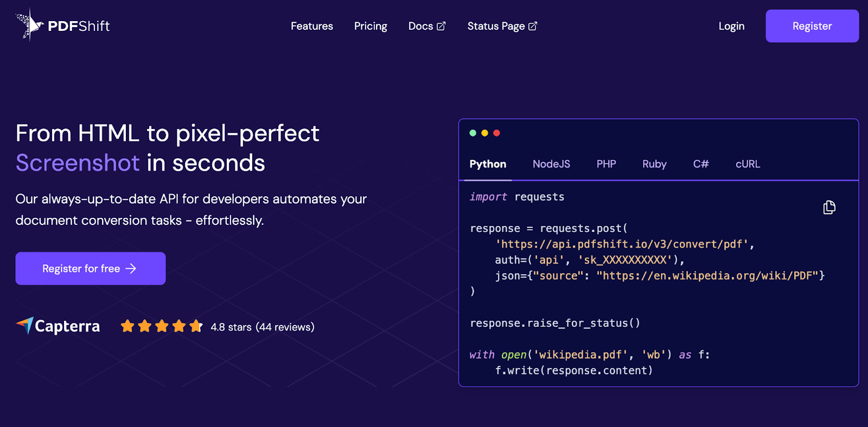Click the 'f.write(response.content)' line
This screenshot has height=427, width=868.
574,371
